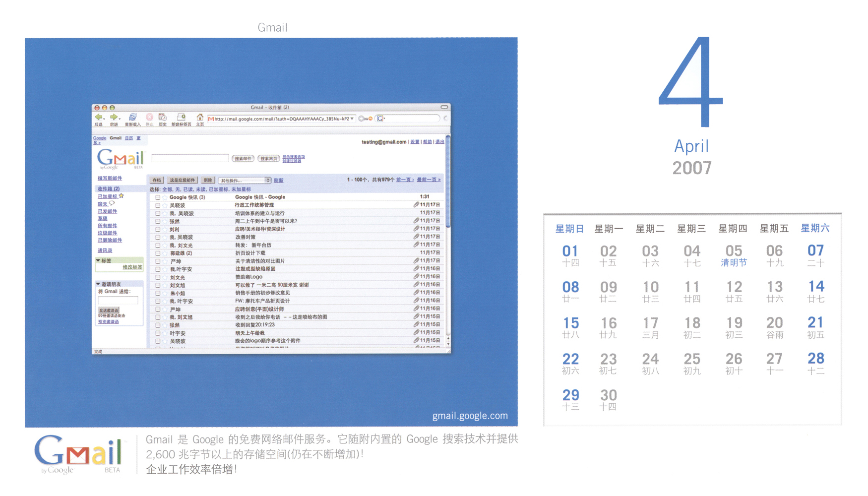Screen dimensions: 868x496
Task: Star the 销售手册的初步修改意见 message
Action: [x=165, y=293]
